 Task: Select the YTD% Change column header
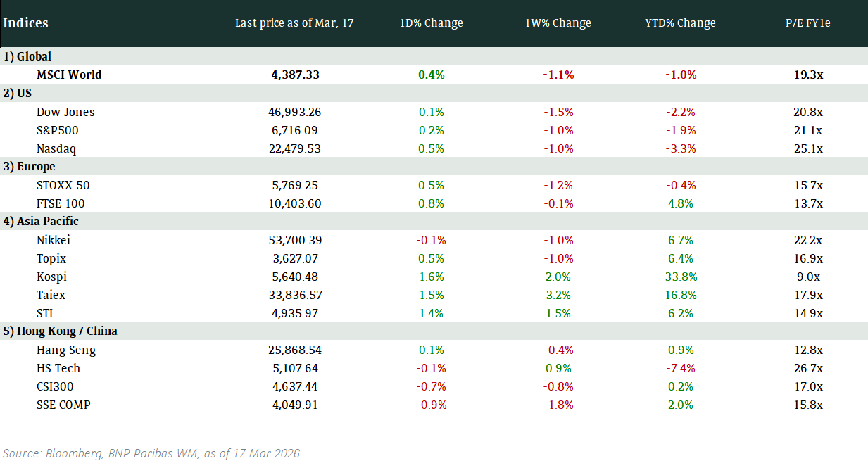click(680, 23)
